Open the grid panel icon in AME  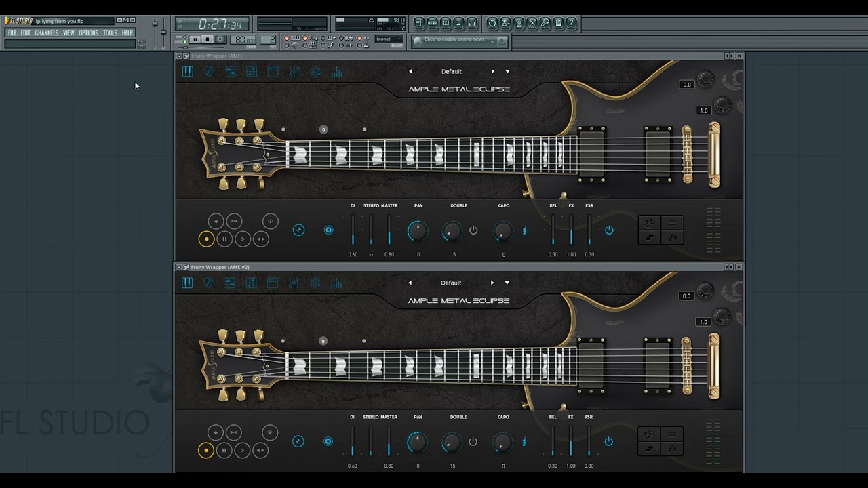[x=252, y=72]
